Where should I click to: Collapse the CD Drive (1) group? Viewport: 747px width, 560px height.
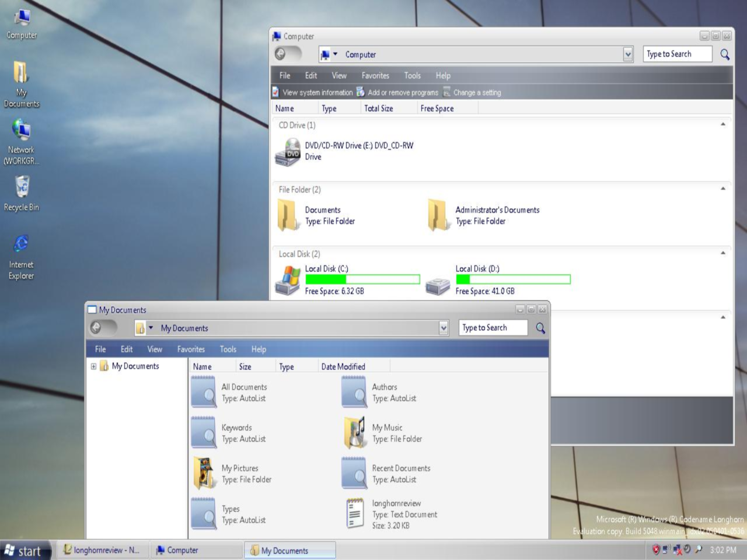click(x=723, y=124)
